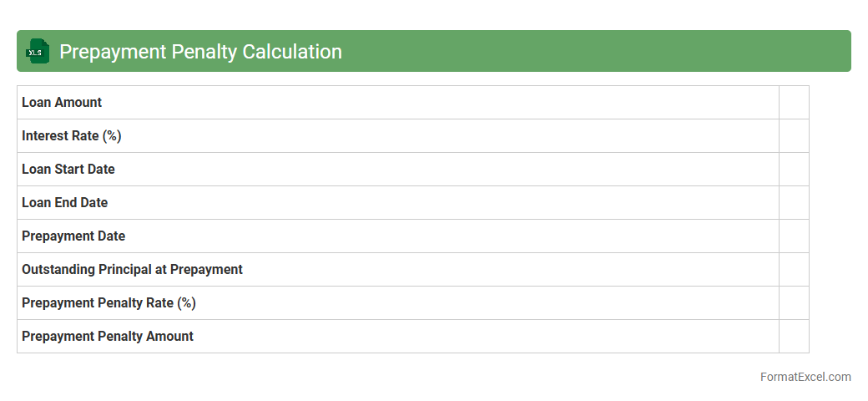Select the Interest Rate value cell
Screen dimensions: 868x401
(794, 135)
